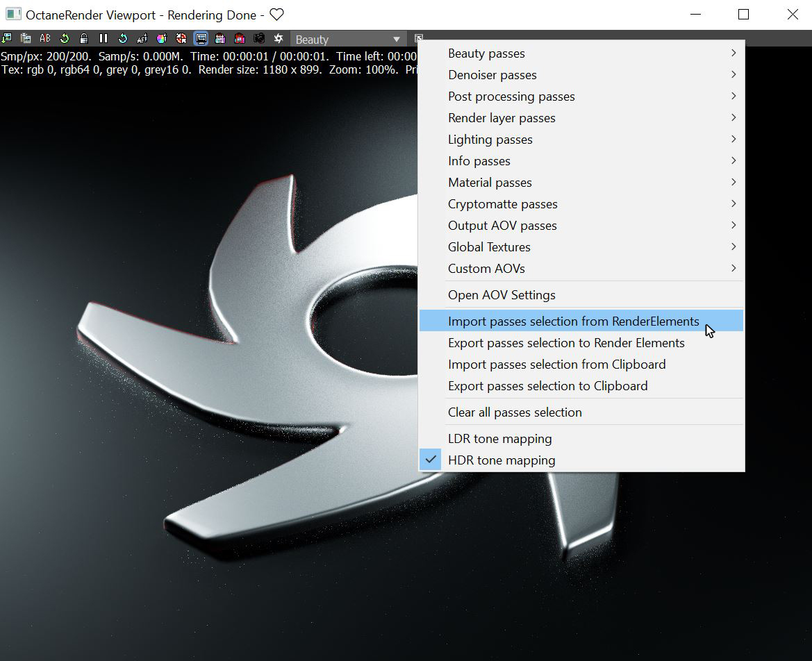Image resolution: width=812 pixels, height=661 pixels.
Task: Open the Beauty render pass dropdown
Action: click(x=347, y=39)
